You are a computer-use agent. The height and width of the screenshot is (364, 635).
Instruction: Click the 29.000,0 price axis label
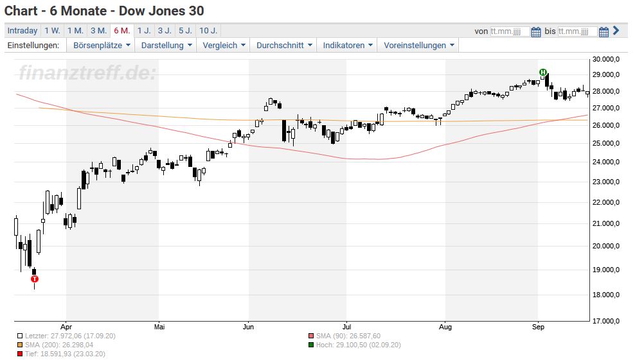pyautogui.click(x=606, y=75)
